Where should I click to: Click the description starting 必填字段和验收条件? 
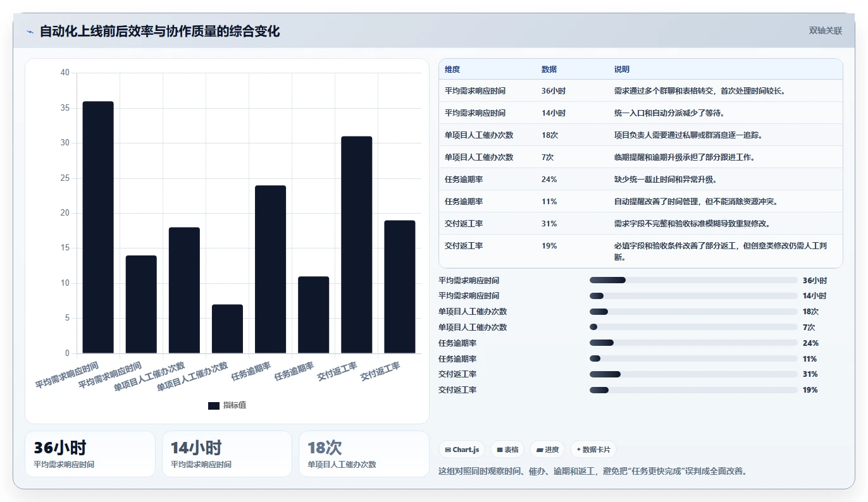(721, 252)
